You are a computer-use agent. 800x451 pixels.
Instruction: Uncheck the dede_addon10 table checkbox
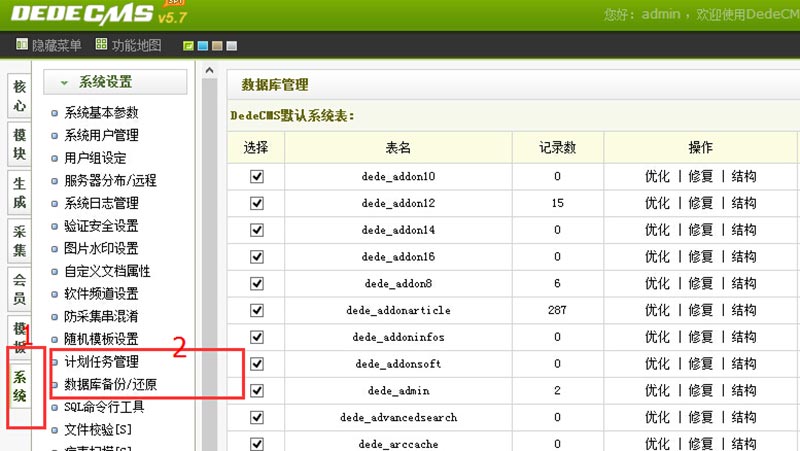(257, 176)
